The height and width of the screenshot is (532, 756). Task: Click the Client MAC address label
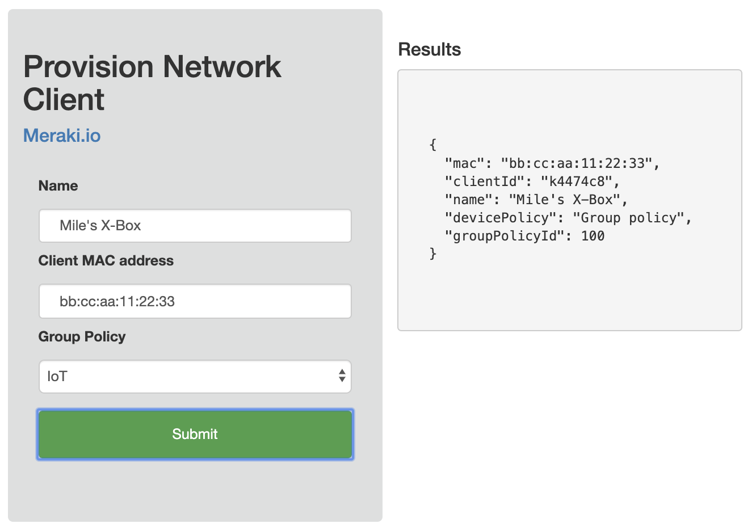(106, 261)
